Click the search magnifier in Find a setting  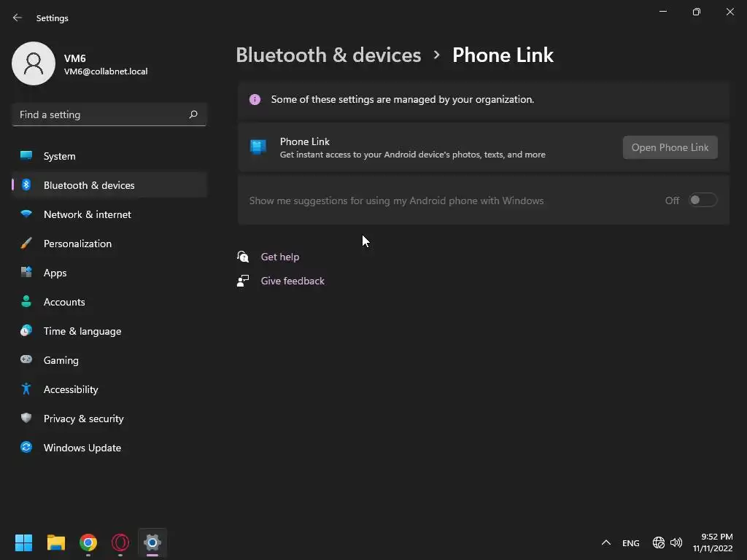pyautogui.click(x=193, y=114)
